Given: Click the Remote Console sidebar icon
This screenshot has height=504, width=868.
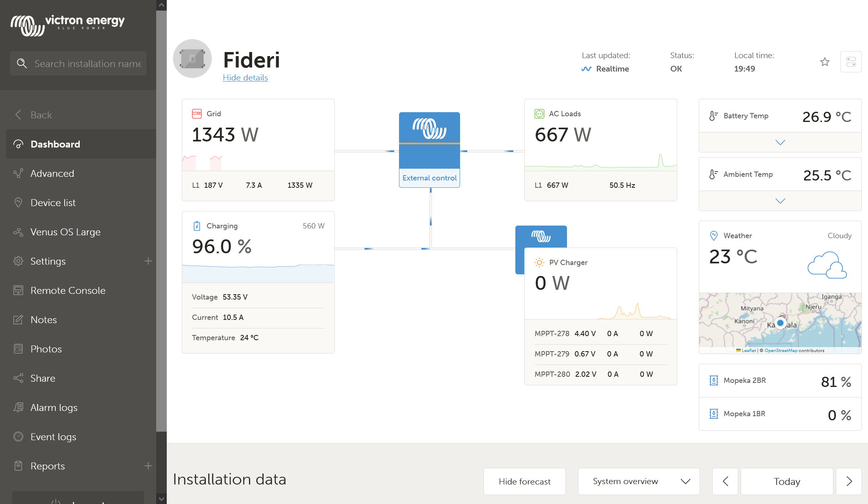Looking at the screenshot, I should [18, 290].
